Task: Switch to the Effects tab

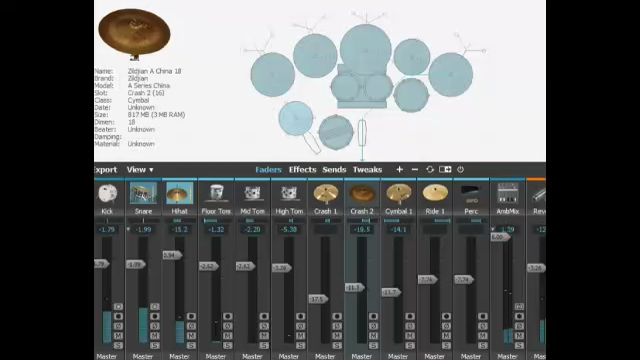Action: point(302,169)
